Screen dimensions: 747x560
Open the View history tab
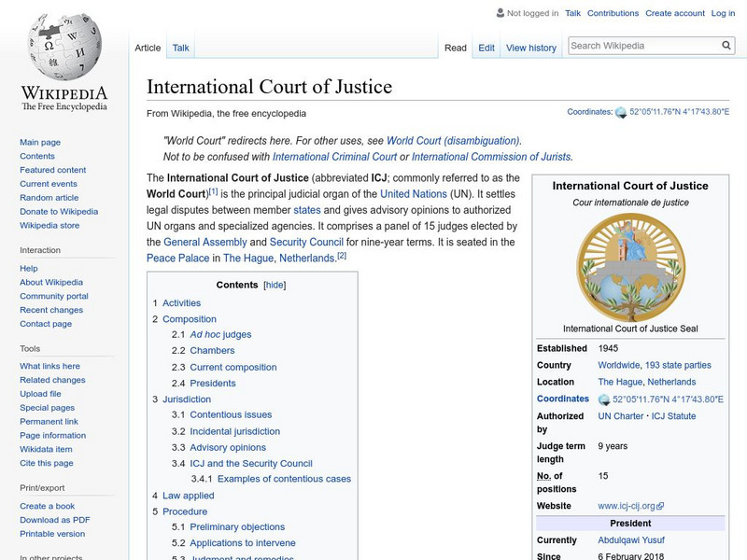[530, 47]
